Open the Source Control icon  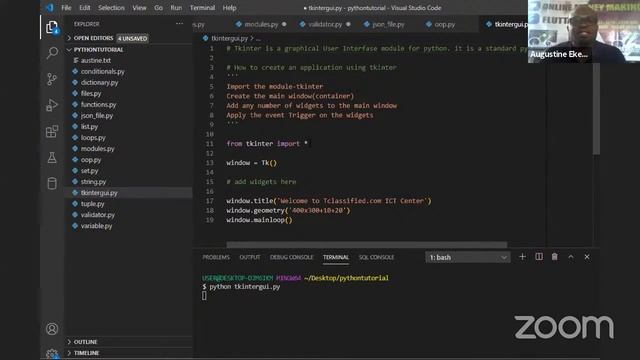52,79
